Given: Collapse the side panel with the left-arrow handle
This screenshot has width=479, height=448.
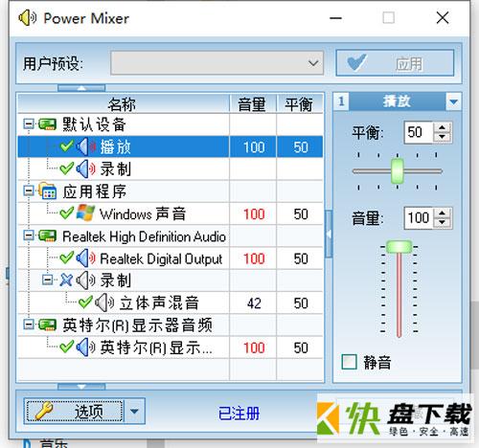Looking at the screenshot, I should [329, 234].
